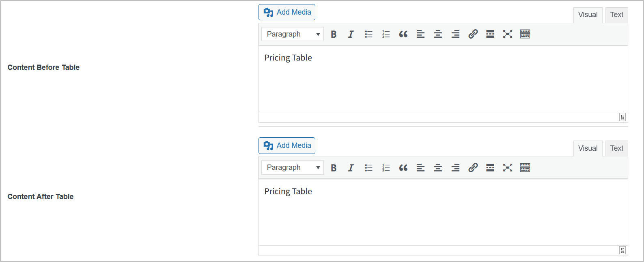Image resolution: width=644 pixels, height=262 pixels.
Task: Toggle the extra toolbar in the top editor
Action: pos(525,34)
